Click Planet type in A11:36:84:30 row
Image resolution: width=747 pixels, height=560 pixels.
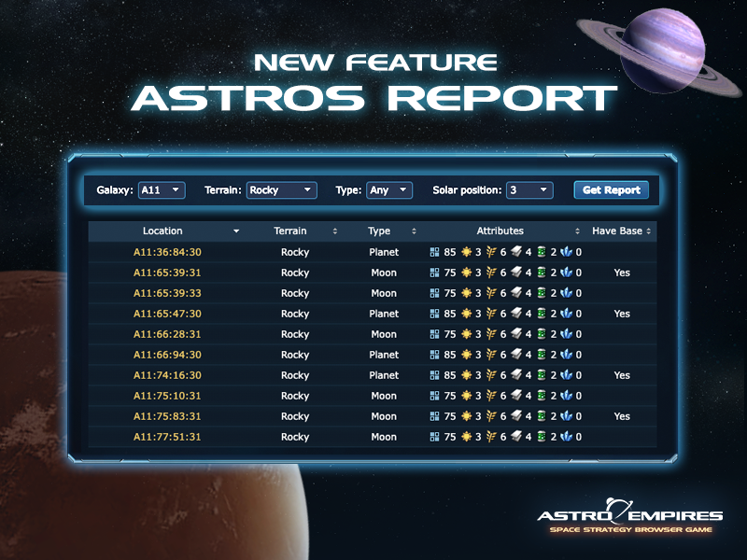coord(384,252)
